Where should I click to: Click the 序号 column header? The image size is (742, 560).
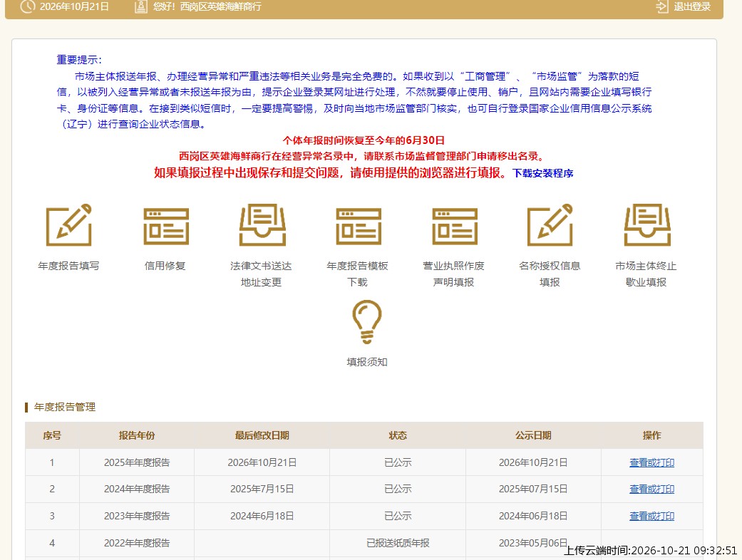(52, 435)
